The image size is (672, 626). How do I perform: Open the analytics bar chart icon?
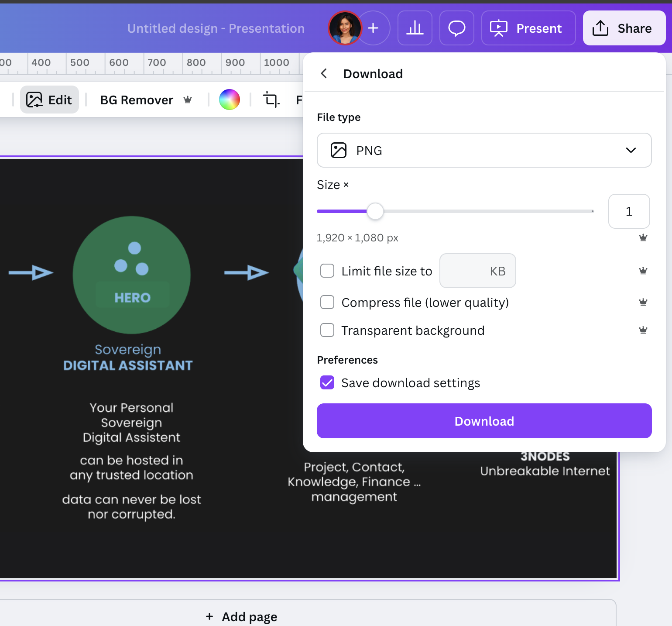tap(415, 28)
